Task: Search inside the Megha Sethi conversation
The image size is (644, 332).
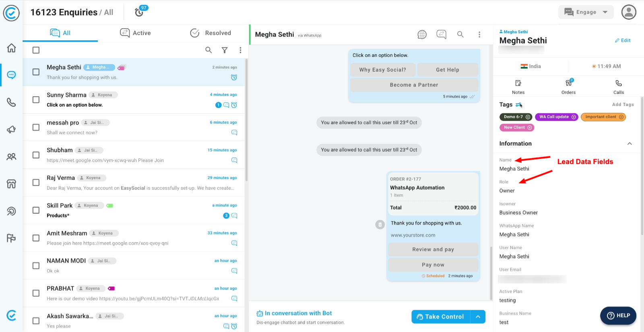Action: (460, 35)
